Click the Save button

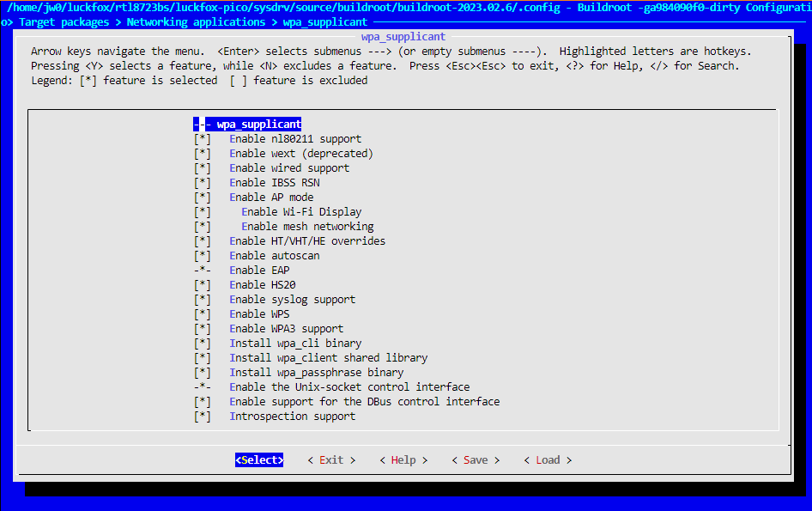click(476, 460)
